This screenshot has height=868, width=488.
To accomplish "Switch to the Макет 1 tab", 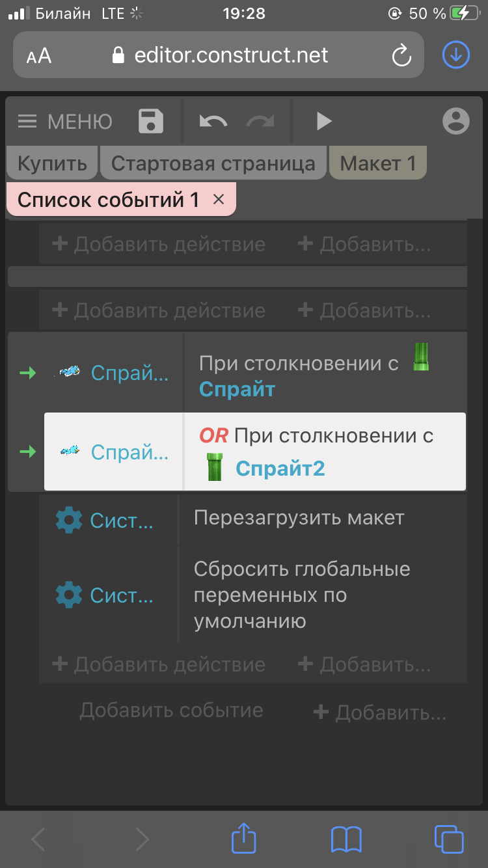I will click(377, 163).
